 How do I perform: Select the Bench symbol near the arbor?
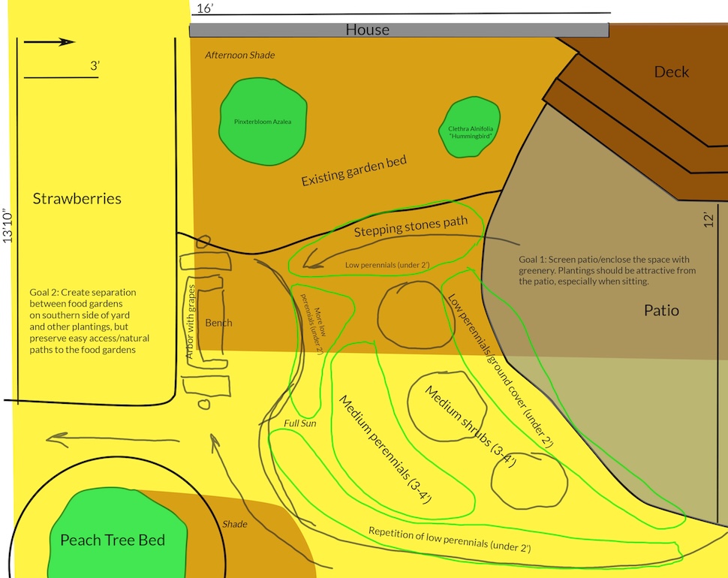click(x=218, y=323)
